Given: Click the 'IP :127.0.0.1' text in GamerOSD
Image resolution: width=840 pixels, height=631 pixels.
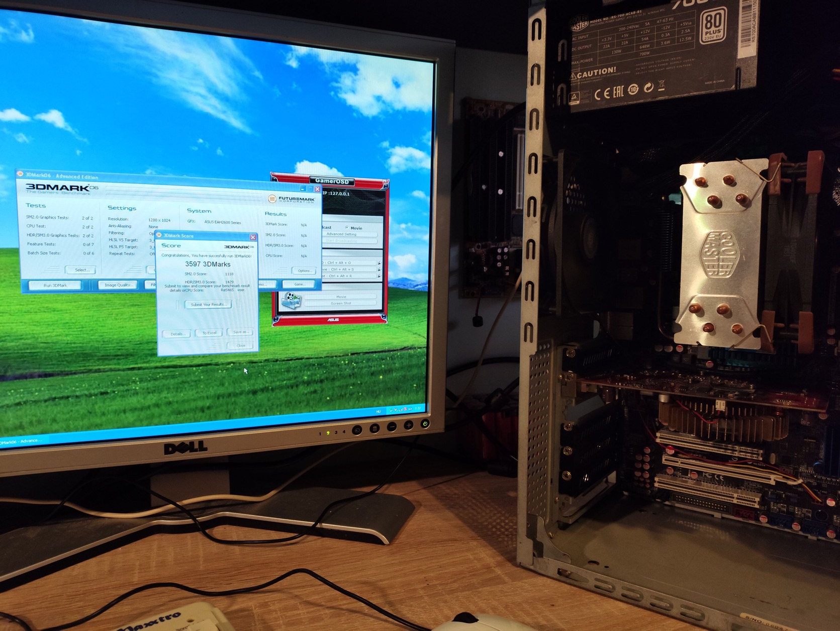Looking at the screenshot, I should 336,194.
